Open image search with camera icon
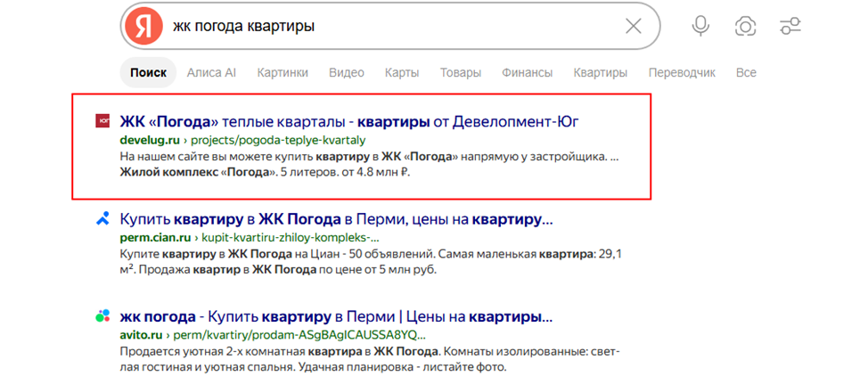 coord(746,26)
